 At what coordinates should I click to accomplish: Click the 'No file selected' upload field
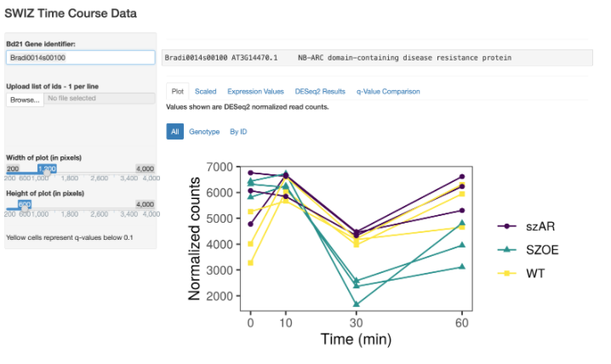coord(100,98)
